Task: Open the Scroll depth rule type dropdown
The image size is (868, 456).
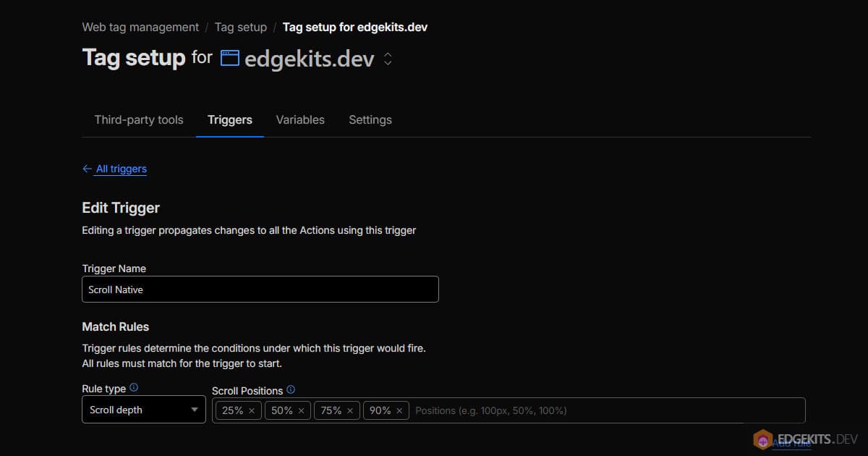Action: point(144,410)
